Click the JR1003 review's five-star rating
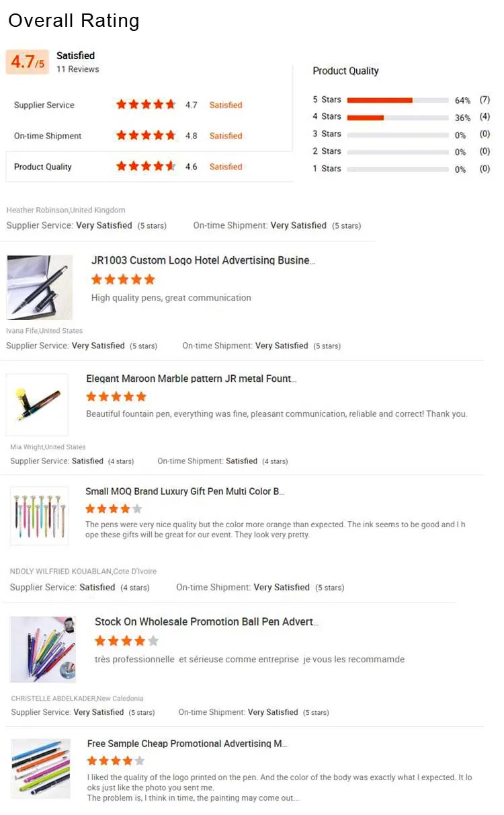504x815 pixels. tap(123, 279)
